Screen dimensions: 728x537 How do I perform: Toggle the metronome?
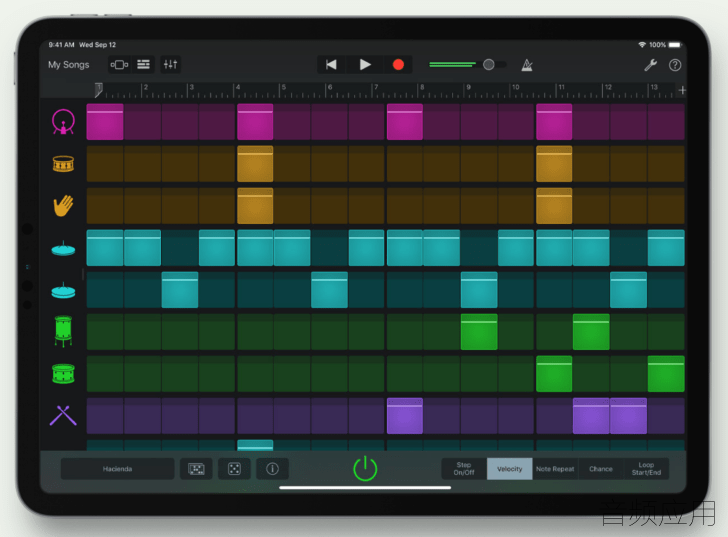[527, 65]
